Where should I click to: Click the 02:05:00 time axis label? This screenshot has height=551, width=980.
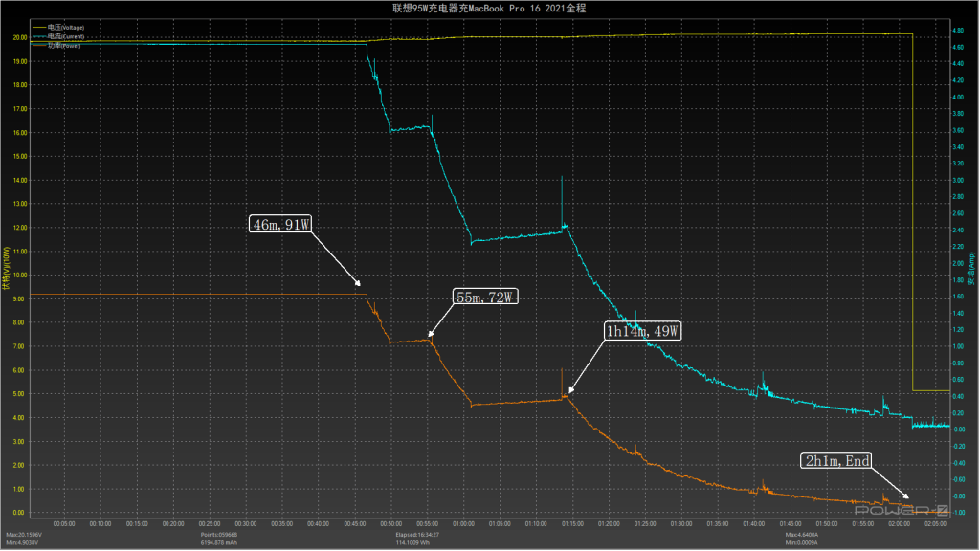coord(935,524)
